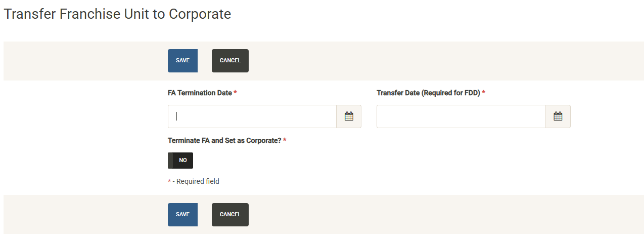
Task: Focus the Transfer Date text field
Action: tap(461, 116)
